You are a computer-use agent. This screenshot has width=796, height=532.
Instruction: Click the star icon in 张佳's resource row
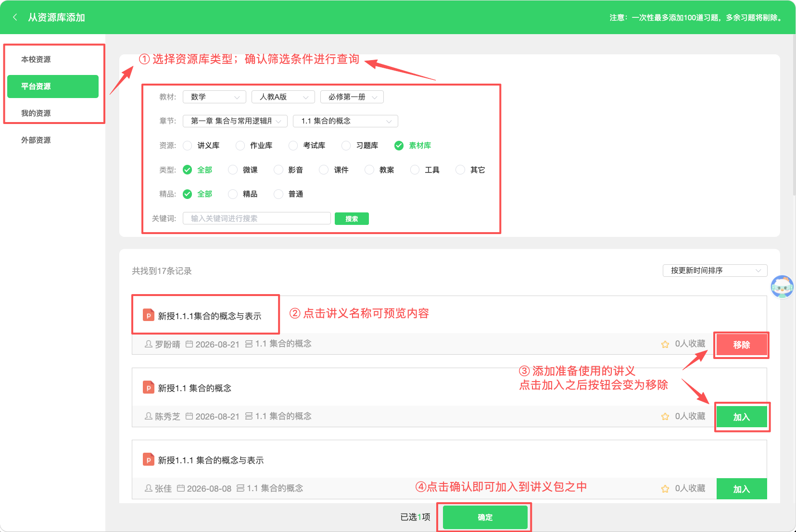[x=665, y=489]
